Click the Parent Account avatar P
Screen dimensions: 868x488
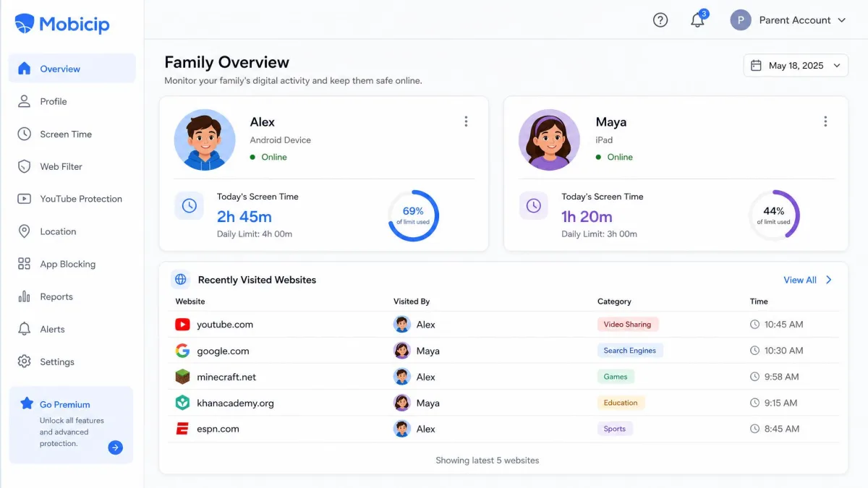[741, 20]
